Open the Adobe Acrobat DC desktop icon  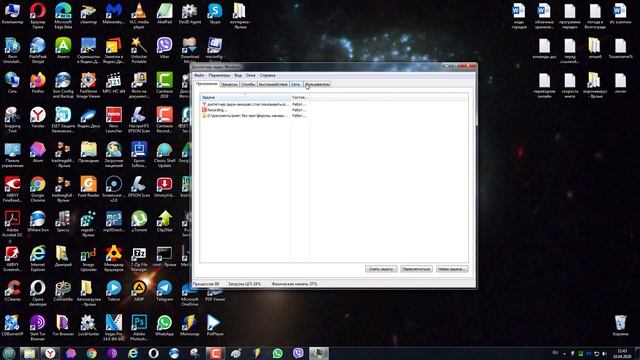12,224
